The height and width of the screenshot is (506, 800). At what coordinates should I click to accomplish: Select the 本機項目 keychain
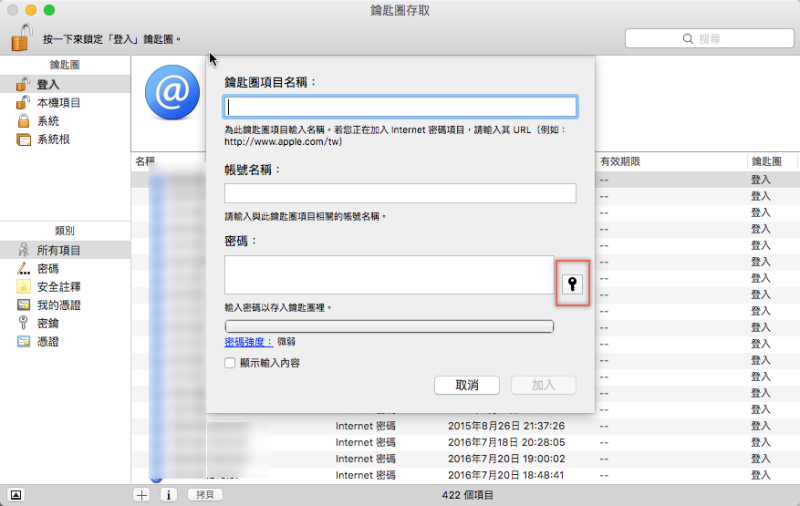coord(65,103)
